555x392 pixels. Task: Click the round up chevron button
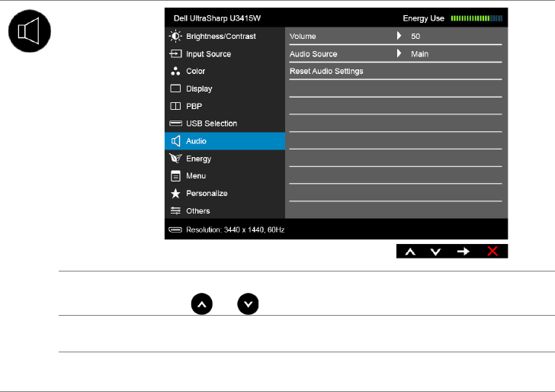click(202, 304)
